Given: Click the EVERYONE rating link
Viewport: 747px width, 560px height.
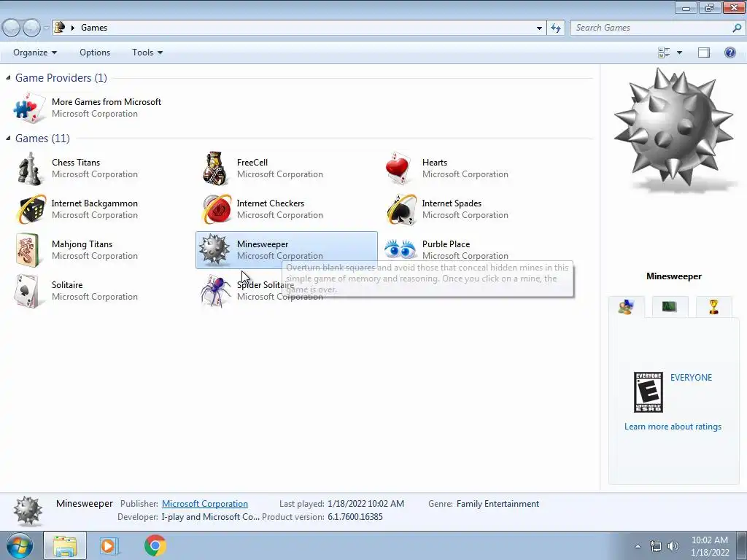Looking at the screenshot, I should coord(691,378).
